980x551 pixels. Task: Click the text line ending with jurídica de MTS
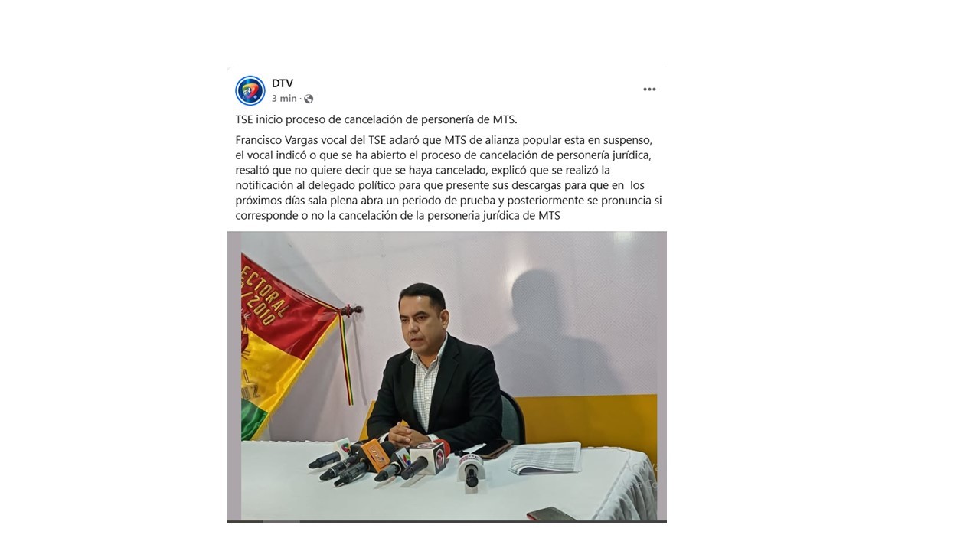pos(397,216)
